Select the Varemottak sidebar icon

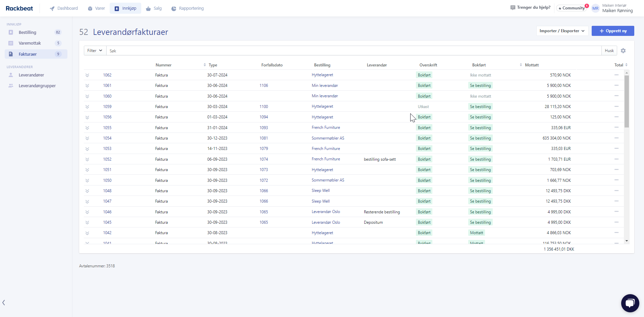(x=11, y=43)
